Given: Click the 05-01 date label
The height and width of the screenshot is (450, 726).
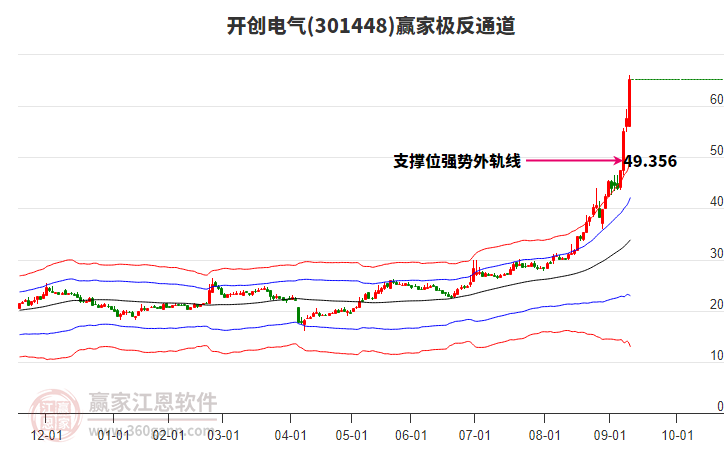Looking at the screenshot, I should click(351, 435).
